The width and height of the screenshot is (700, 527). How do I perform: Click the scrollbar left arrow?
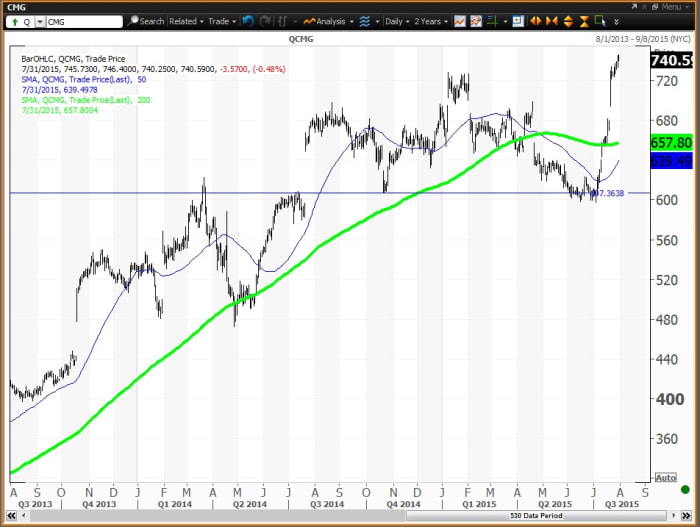click(x=24, y=516)
